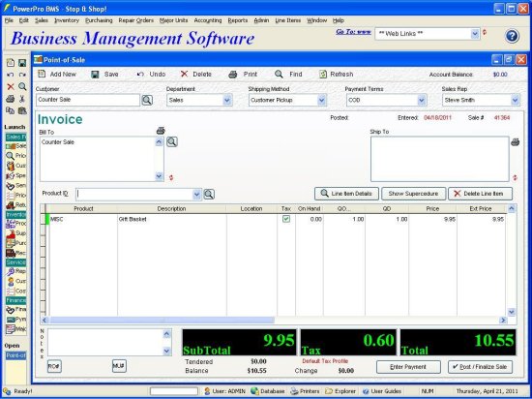The image size is (532, 399).
Task: Click the Ship To text box
Action: tap(440, 159)
